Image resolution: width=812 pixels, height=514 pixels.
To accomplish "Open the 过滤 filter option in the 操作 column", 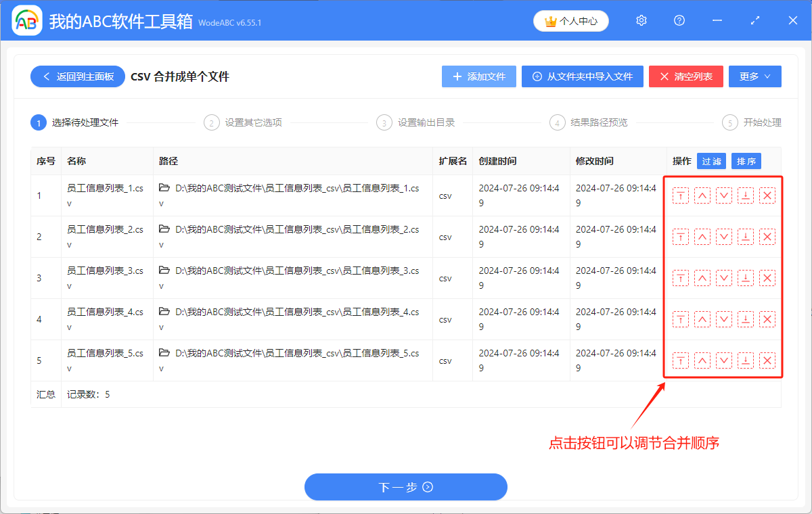I will [x=711, y=161].
